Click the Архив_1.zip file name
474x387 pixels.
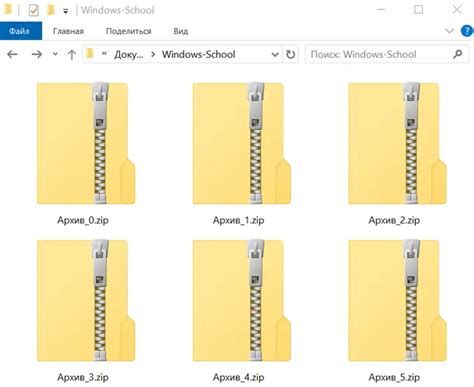(x=239, y=220)
